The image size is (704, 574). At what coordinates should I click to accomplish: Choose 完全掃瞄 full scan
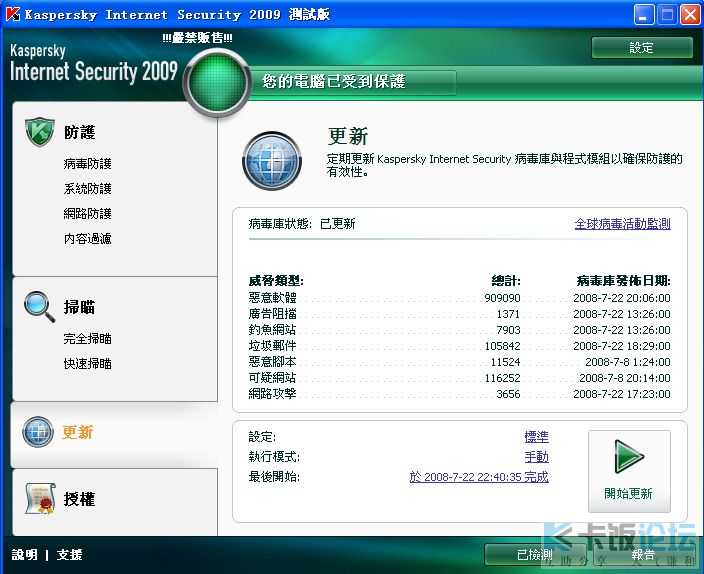coord(88,339)
